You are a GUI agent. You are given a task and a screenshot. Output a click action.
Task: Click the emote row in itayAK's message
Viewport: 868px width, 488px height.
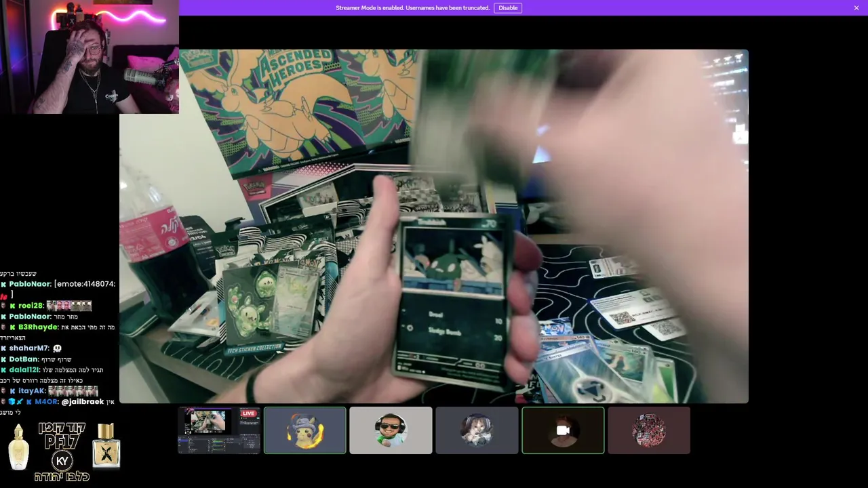73,391
